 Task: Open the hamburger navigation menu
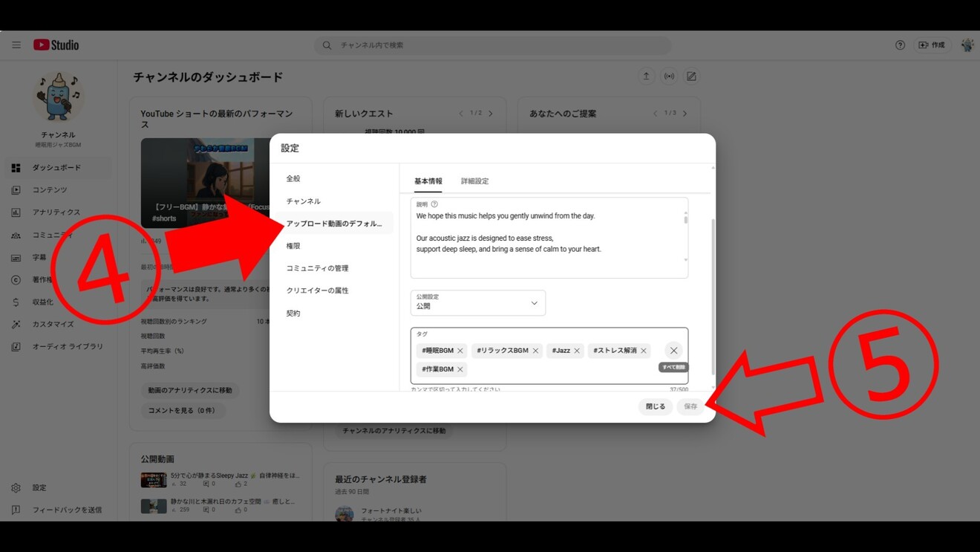coord(16,45)
